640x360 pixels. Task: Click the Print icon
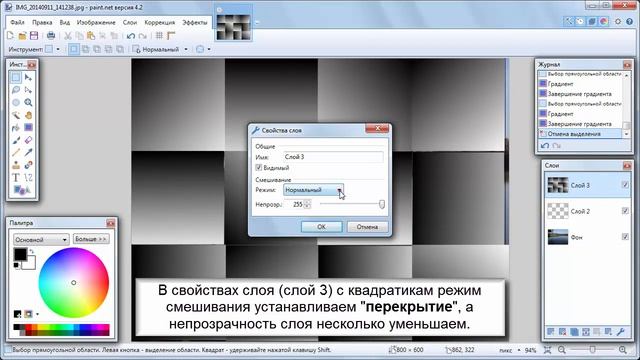(51, 36)
